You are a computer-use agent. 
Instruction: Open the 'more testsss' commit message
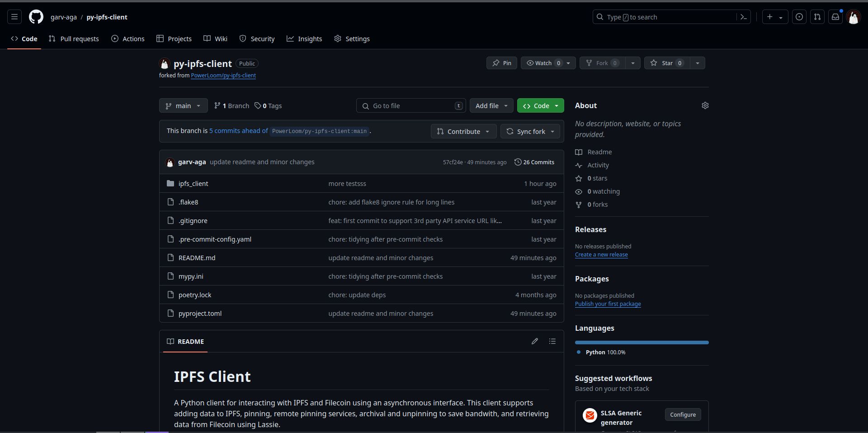(x=347, y=184)
